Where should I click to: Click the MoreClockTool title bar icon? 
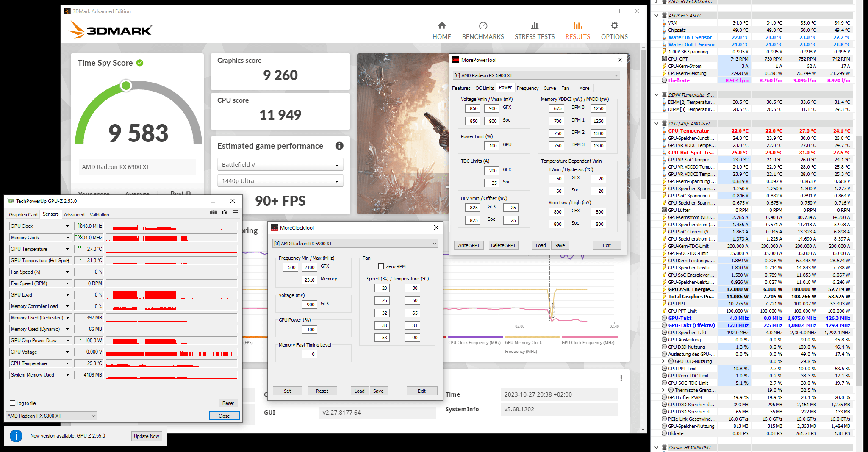[x=275, y=227]
